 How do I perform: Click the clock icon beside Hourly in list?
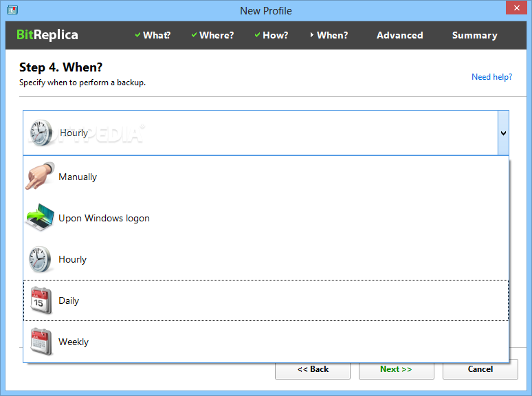40,260
